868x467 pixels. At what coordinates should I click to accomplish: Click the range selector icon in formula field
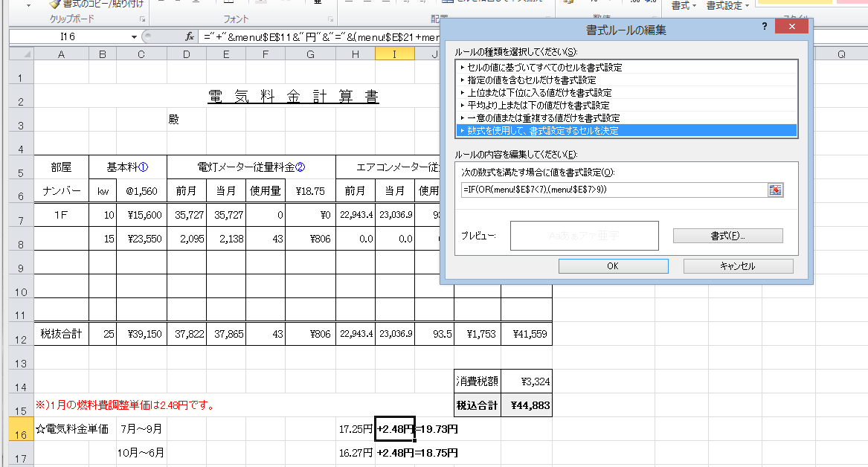click(x=776, y=190)
